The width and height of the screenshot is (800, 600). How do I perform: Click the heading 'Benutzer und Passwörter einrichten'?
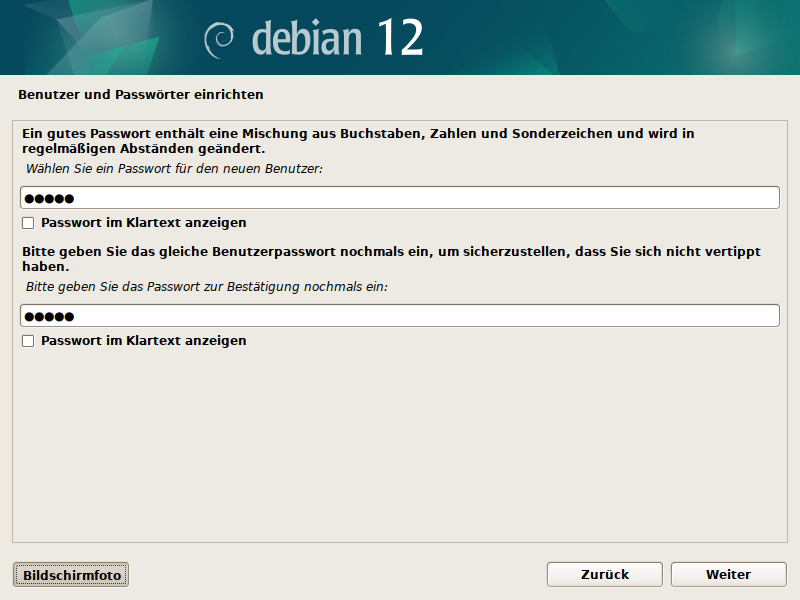(x=141, y=94)
